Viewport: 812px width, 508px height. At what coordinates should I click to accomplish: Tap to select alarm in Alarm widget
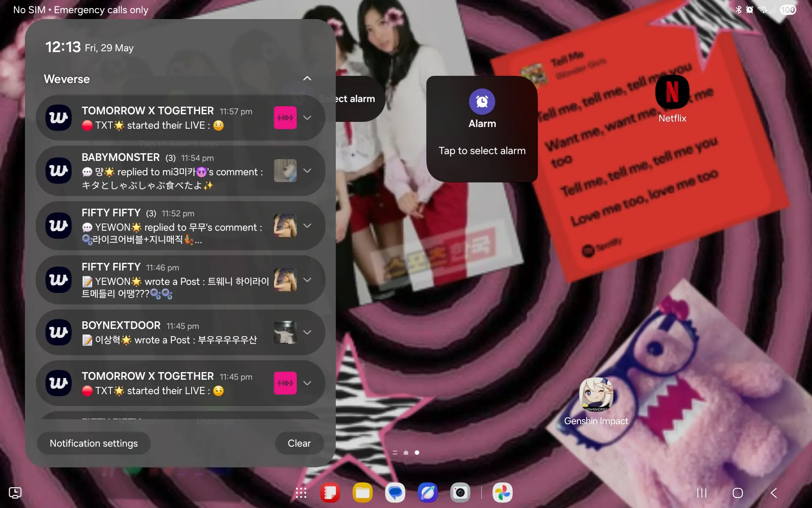coord(482,151)
